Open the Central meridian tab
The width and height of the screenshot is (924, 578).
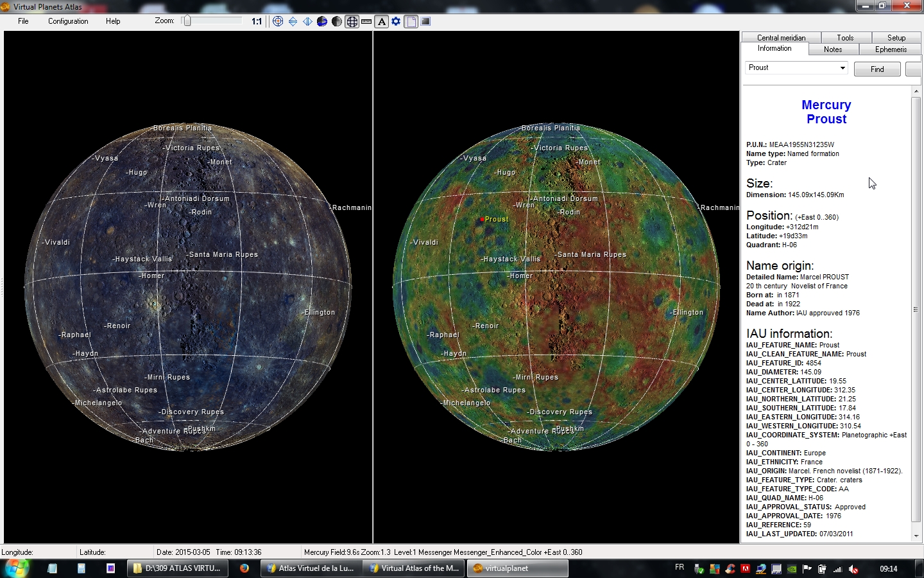pyautogui.click(x=781, y=38)
